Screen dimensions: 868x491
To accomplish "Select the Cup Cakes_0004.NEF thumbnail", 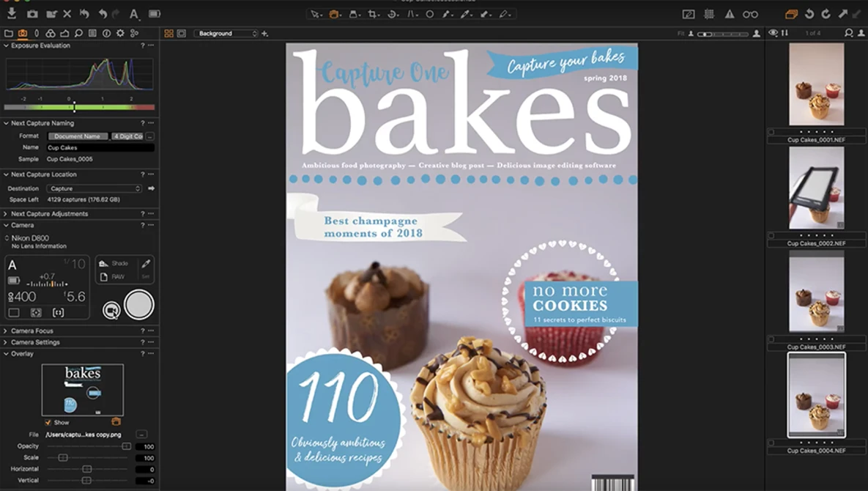I will (x=817, y=395).
